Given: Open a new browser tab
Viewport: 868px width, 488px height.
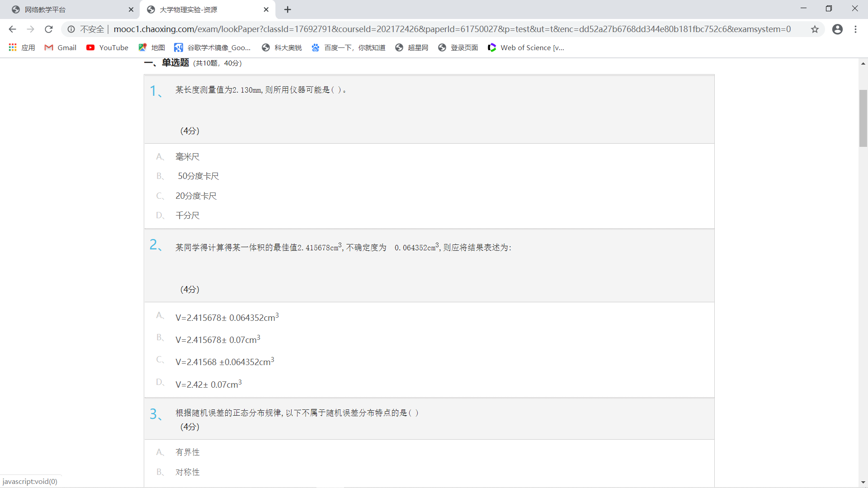Looking at the screenshot, I should click(288, 9).
